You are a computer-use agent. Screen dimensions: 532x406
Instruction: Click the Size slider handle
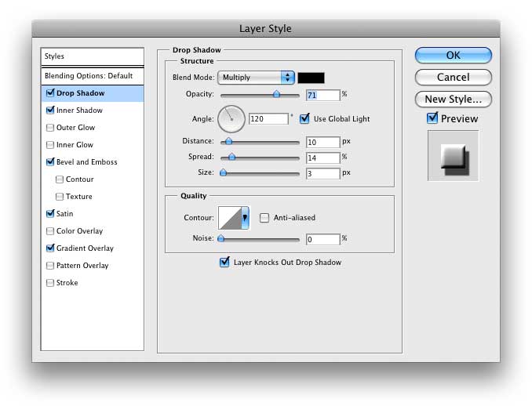(224, 172)
